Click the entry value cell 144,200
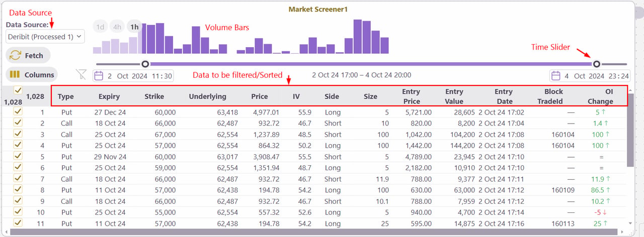Image resolution: width=644 pixels, height=237 pixels. (462, 145)
